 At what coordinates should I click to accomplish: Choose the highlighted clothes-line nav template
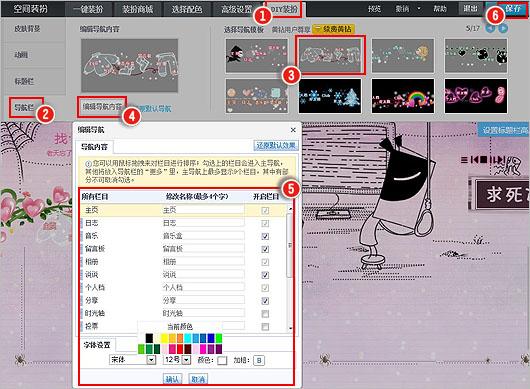point(330,55)
